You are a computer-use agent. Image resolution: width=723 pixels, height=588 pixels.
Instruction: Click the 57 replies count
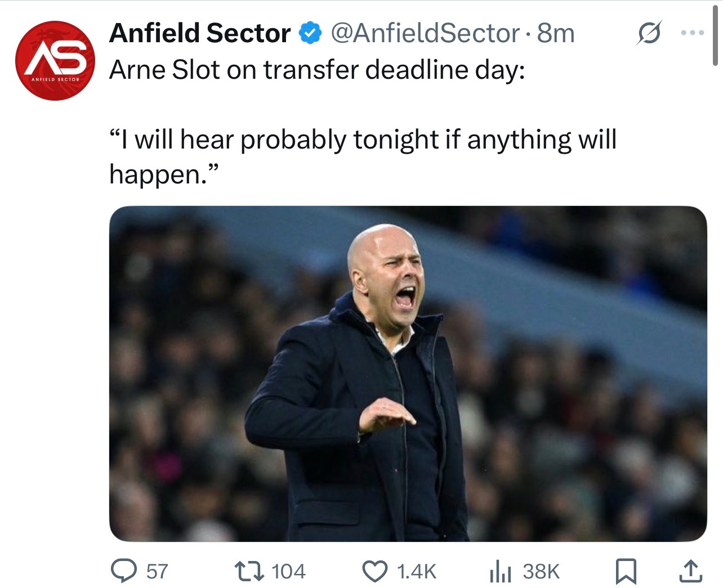pyautogui.click(x=157, y=572)
